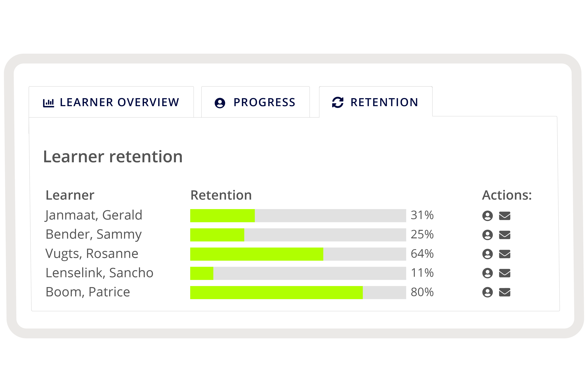This screenshot has width=588, height=392.
Task: Click Vugts, Rosanne 64% retention bar
Action: coord(298,254)
